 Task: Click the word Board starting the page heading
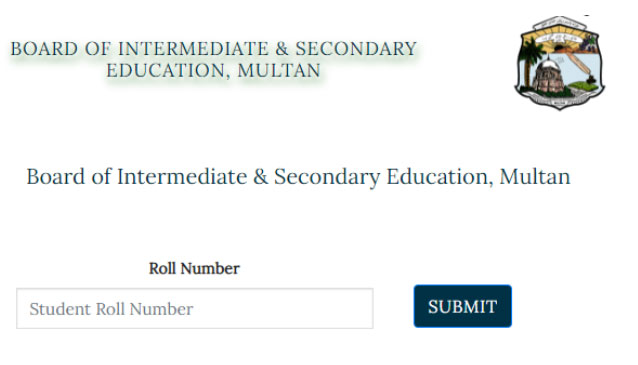click(56, 177)
